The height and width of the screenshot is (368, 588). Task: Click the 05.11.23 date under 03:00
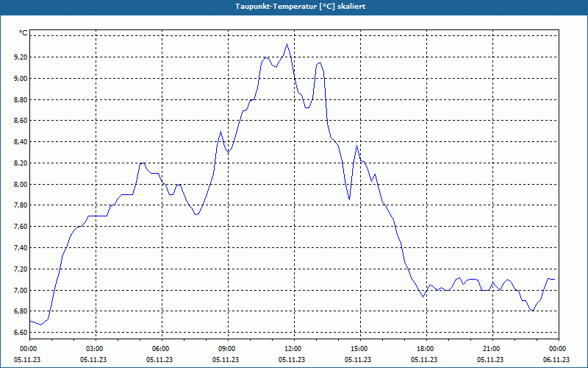tap(94, 359)
